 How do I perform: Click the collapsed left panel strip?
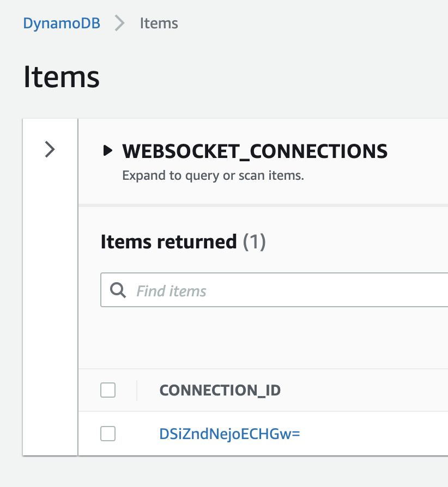tap(50, 287)
